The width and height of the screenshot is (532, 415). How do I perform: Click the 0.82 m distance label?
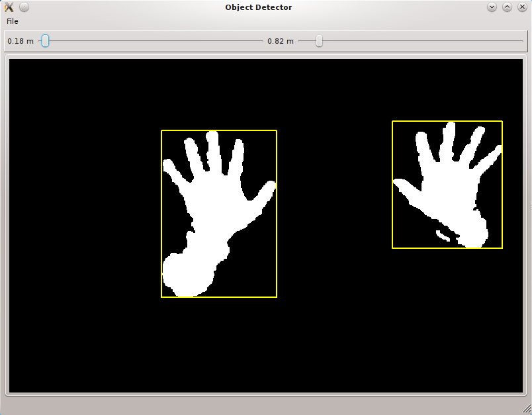pyautogui.click(x=281, y=41)
